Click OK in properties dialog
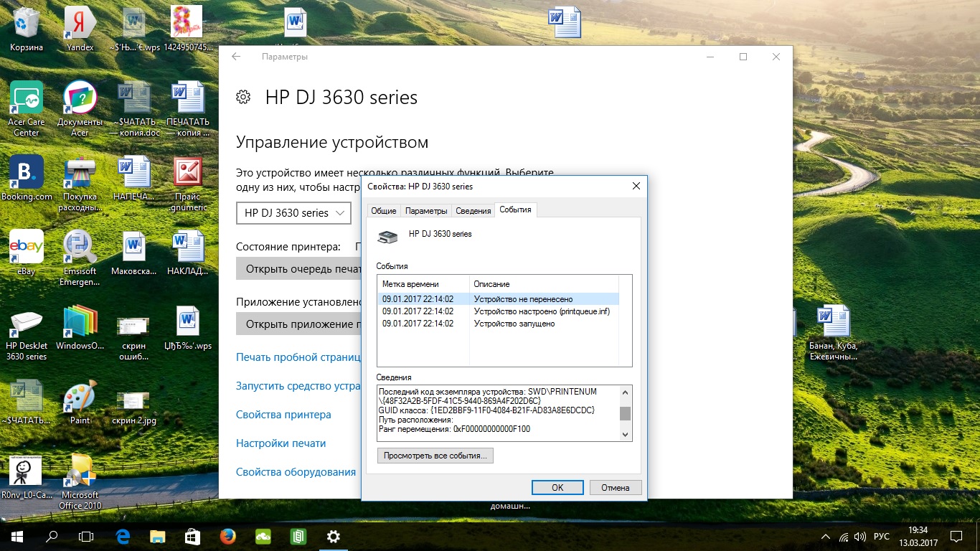 (x=557, y=488)
